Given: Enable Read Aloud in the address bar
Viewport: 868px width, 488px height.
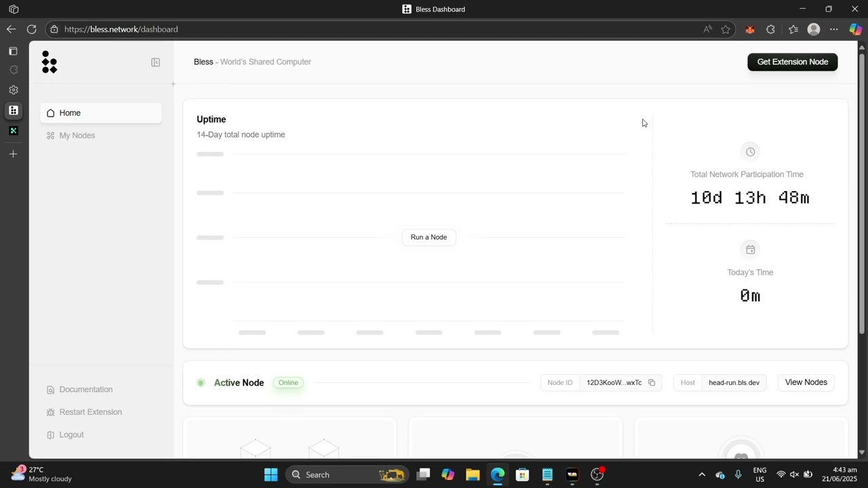Looking at the screenshot, I should tap(707, 29).
